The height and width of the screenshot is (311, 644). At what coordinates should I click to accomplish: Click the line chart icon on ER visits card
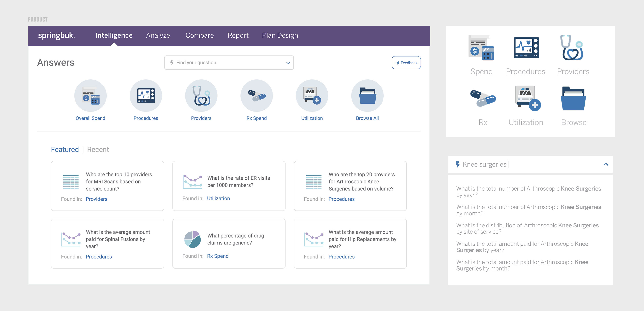pyautogui.click(x=192, y=182)
